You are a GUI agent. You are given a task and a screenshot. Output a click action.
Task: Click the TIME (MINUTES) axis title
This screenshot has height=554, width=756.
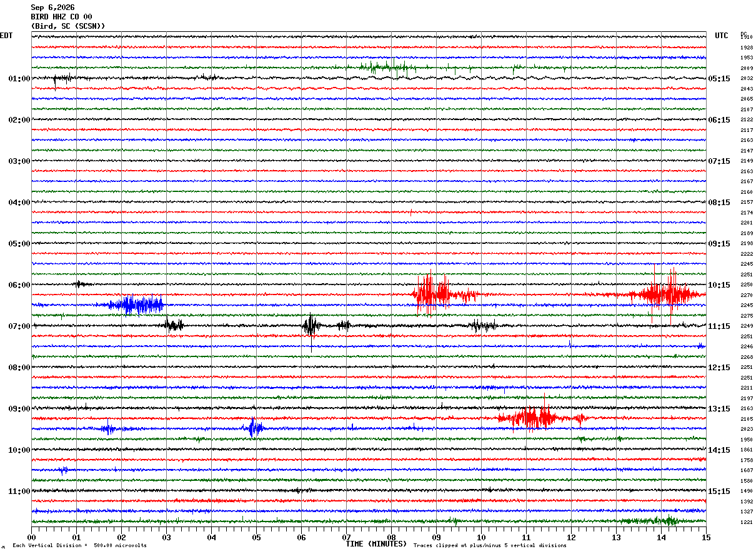[376, 544]
